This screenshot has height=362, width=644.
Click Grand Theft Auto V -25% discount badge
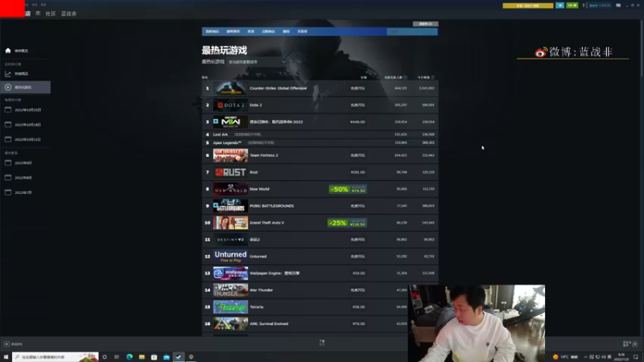pyautogui.click(x=337, y=223)
